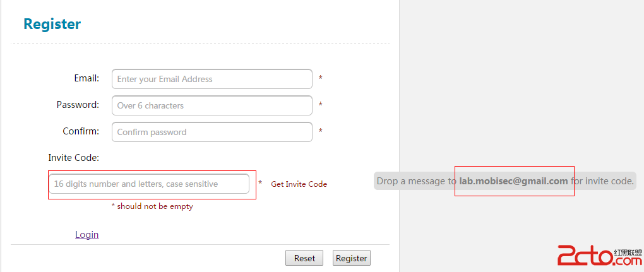Image resolution: width=644 pixels, height=272 pixels.
Task: Click the asterisk beside the Invite Code field
Action: pyautogui.click(x=260, y=184)
